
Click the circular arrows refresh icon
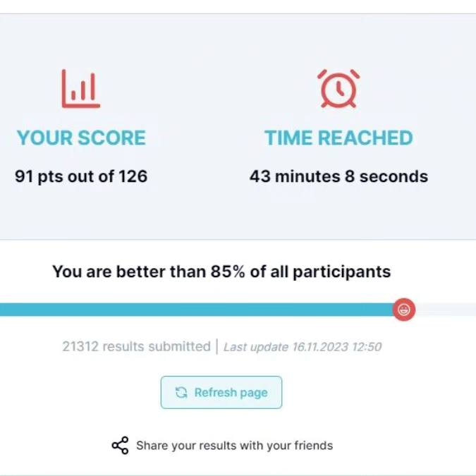(x=181, y=393)
